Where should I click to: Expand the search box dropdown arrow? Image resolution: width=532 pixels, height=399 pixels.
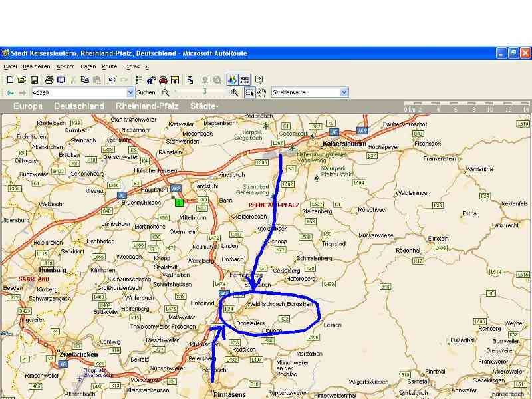130,92
